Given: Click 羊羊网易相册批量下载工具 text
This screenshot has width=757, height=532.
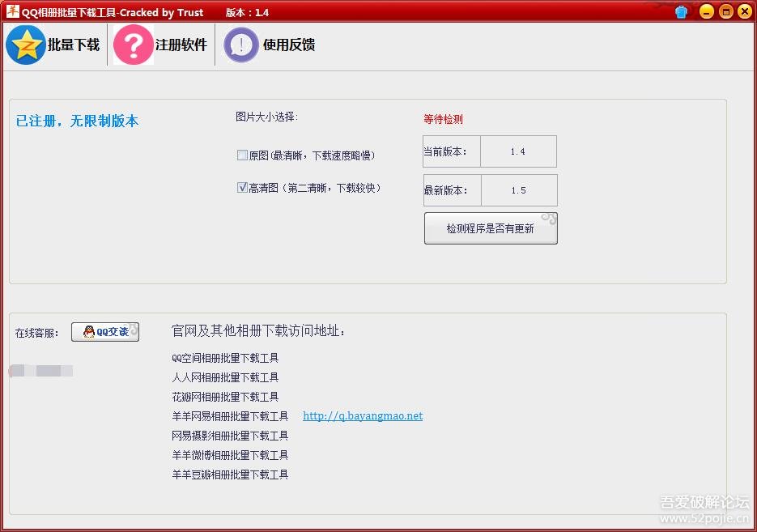Looking at the screenshot, I should 230,416.
